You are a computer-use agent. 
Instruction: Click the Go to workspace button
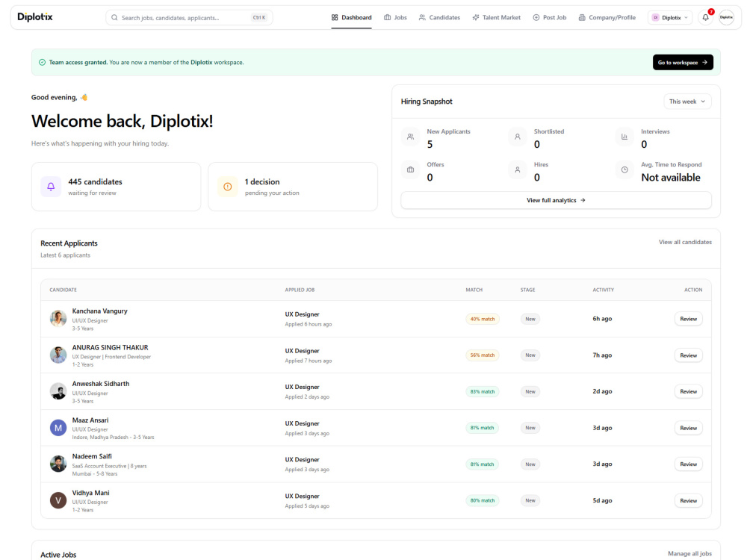(683, 63)
